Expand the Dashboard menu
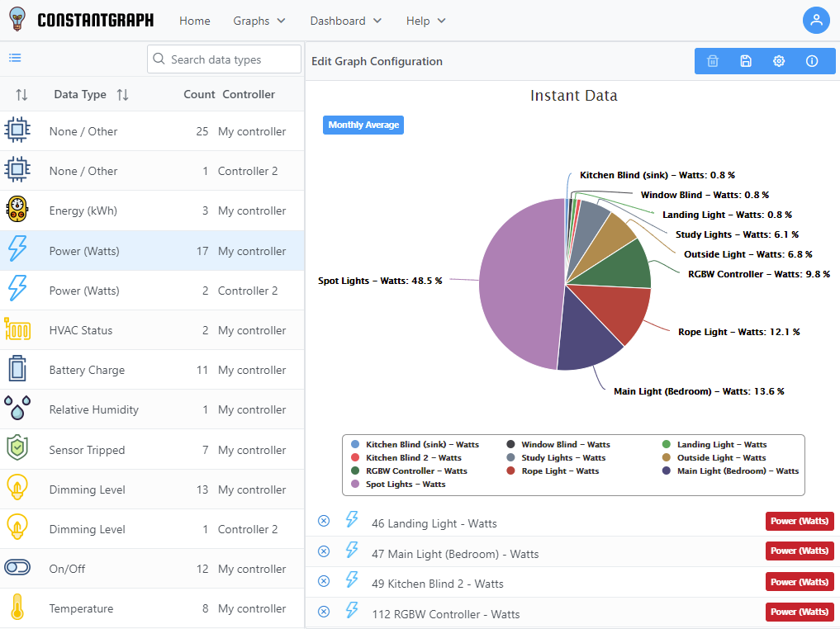This screenshot has height=629, width=840. pyautogui.click(x=345, y=21)
